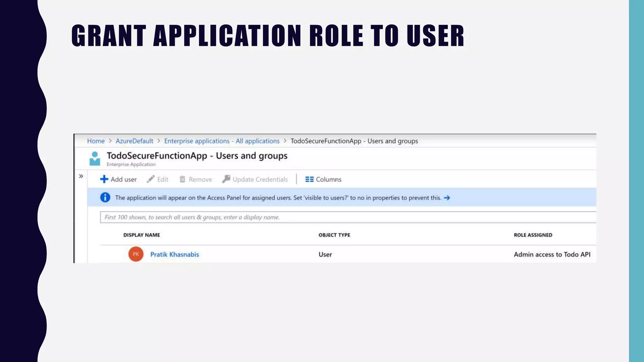Click the Remove trash icon

pos(182,179)
